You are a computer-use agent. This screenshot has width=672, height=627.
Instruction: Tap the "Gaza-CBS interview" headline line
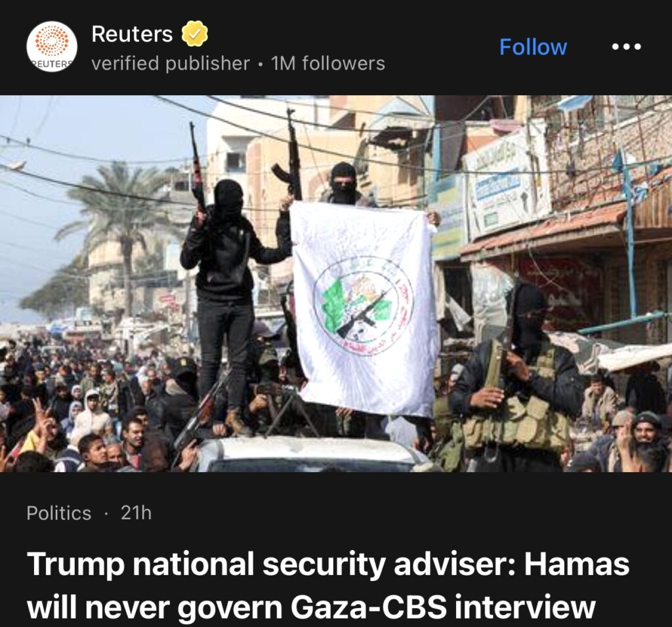443,607
